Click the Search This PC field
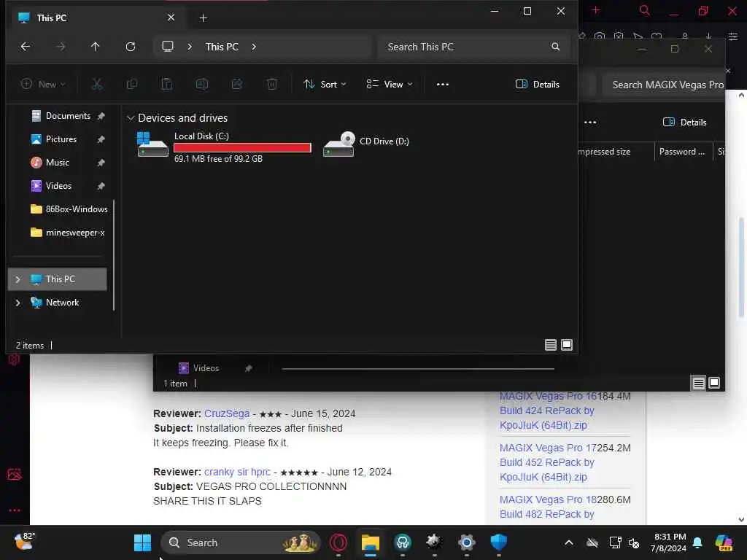The image size is (747, 560). pos(474,47)
